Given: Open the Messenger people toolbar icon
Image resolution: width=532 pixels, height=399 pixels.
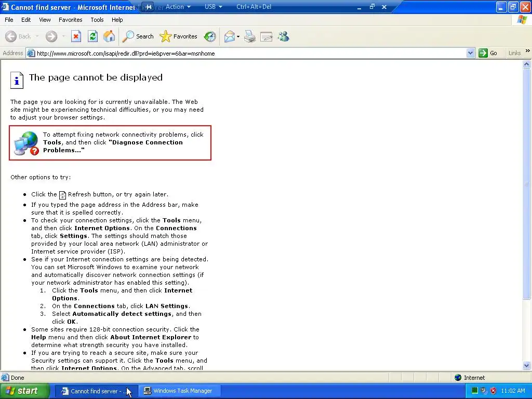Looking at the screenshot, I should tap(283, 36).
